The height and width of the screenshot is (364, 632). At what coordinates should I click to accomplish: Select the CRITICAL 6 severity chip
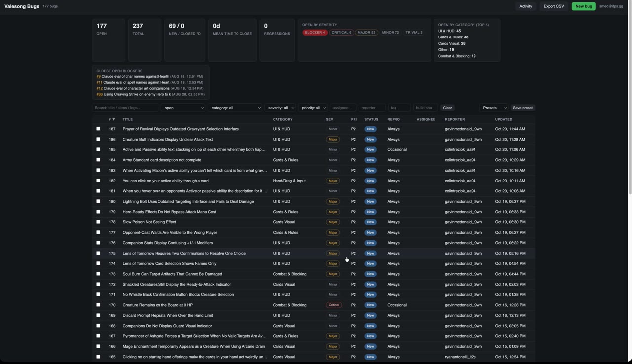pyautogui.click(x=341, y=33)
